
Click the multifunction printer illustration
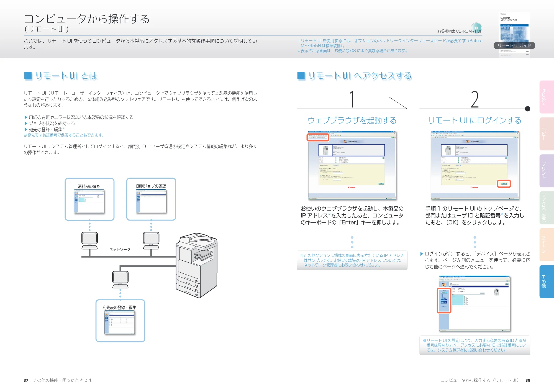tap(196, 265)
